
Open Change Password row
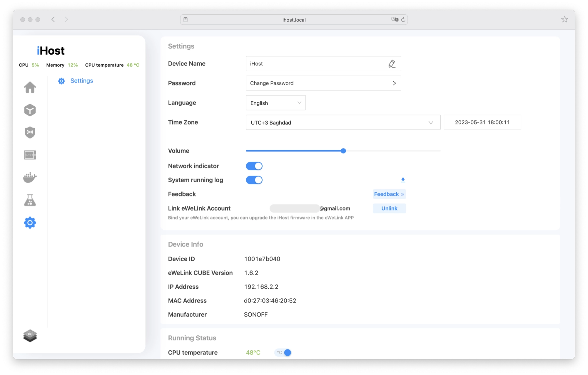[323, 83]
